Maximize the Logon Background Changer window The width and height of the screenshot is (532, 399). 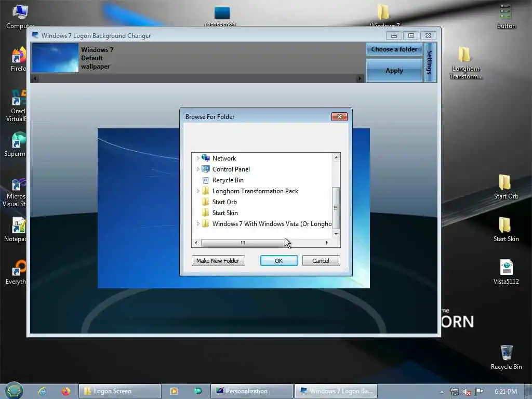click(411, 36)
